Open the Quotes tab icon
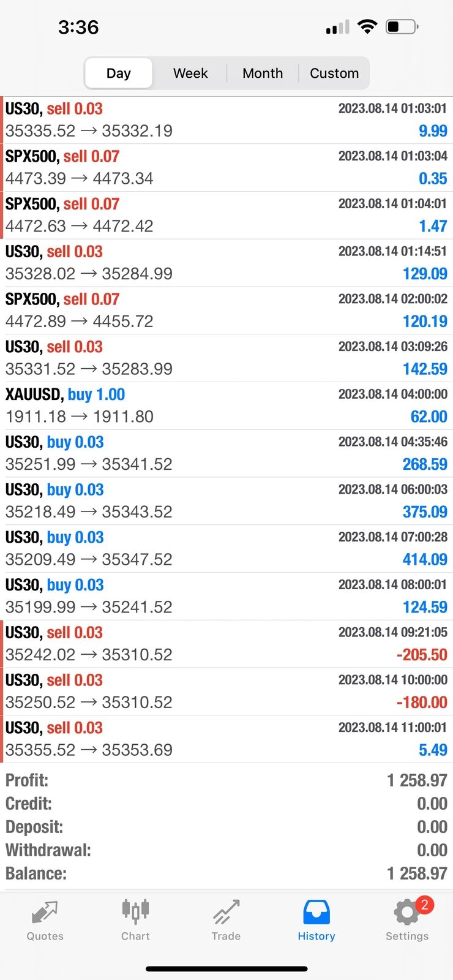The height and width of the screenshot is (980, 453). [x=45, y=913]
